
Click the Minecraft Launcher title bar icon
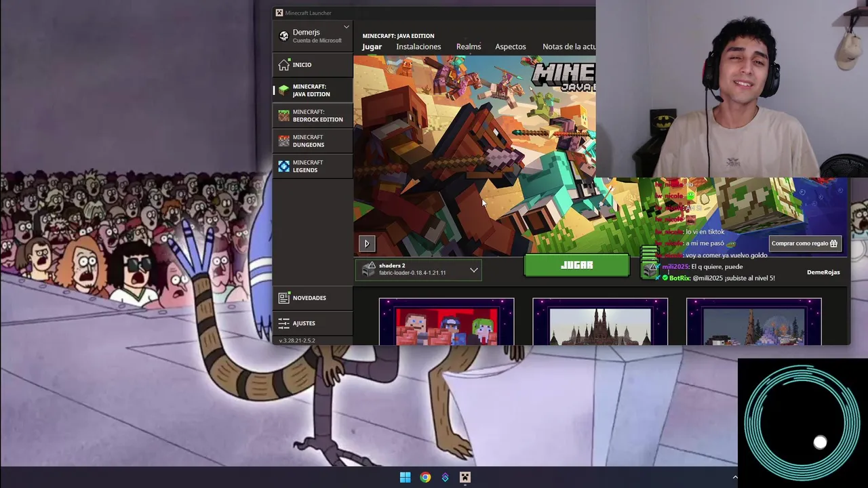279,13
